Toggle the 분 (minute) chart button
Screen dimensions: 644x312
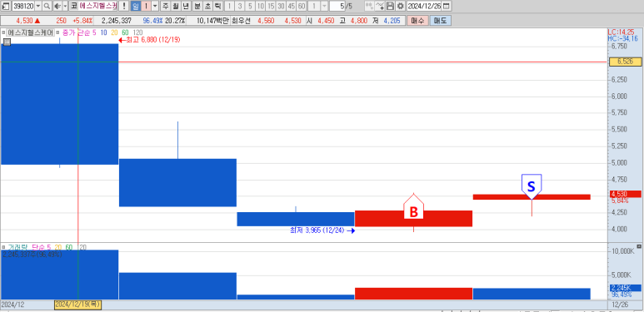pyautogui.click(x=197, y=6)
